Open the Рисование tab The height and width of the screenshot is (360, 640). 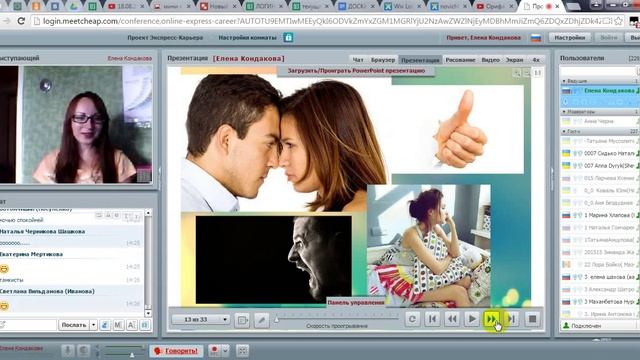coord(460,60)
